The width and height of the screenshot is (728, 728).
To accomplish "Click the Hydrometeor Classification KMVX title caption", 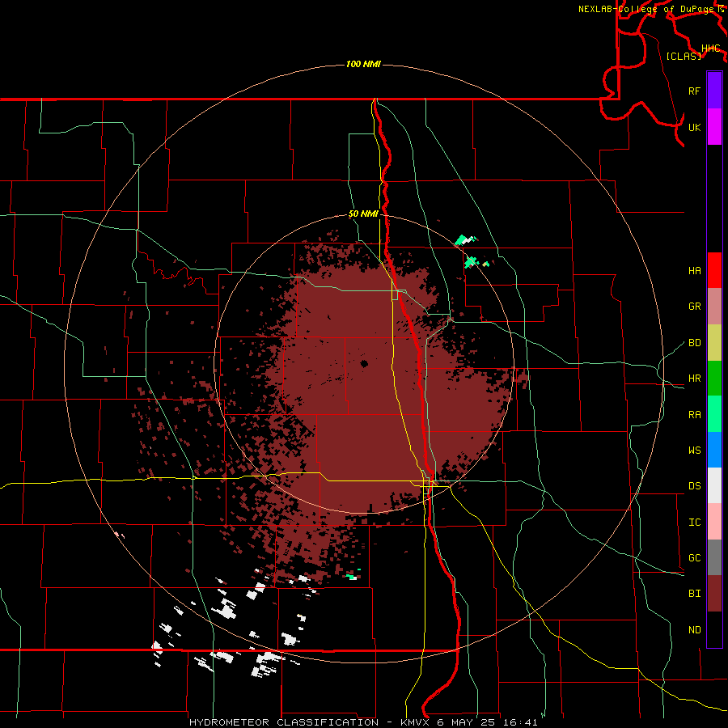I will [363, 722].
